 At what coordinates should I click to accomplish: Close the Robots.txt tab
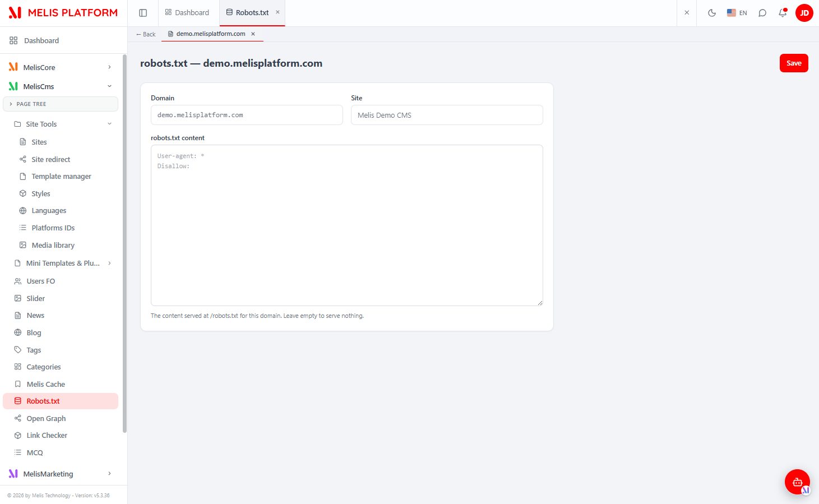click(x=277, y=12)
